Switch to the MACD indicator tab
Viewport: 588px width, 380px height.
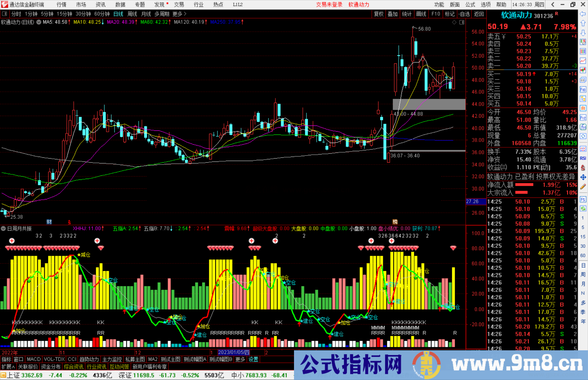click(33, 359)
